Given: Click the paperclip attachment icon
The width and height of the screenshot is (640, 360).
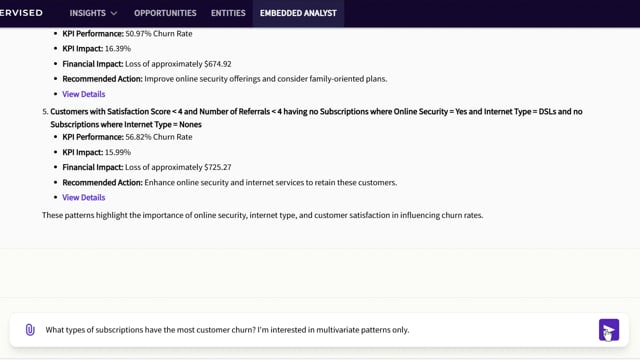Looking at the screenshot, I should tap(30, 330).
